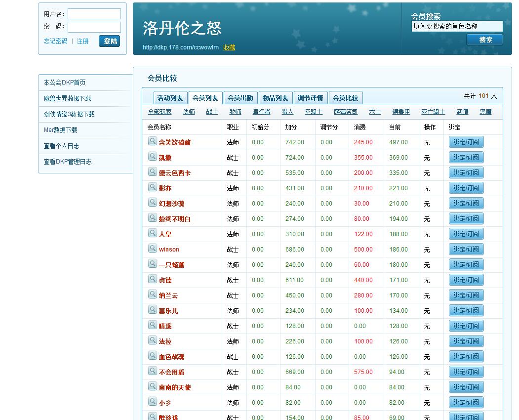Open 查看DKP管理日志 in sidebar
Screen dimensions: 519x420
pyautogui.click(x=68, y=162)
